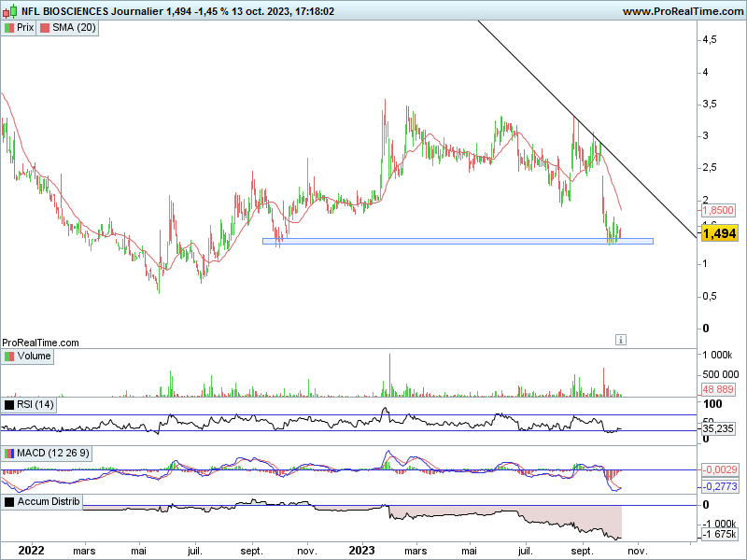The width and height of the screenshot is (747, 560).
Task: Open the info icon in the price panel
Action: 620,340
